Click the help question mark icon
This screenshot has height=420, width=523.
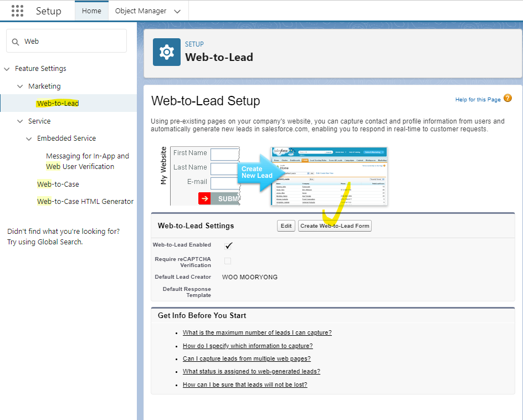point(507,98)
